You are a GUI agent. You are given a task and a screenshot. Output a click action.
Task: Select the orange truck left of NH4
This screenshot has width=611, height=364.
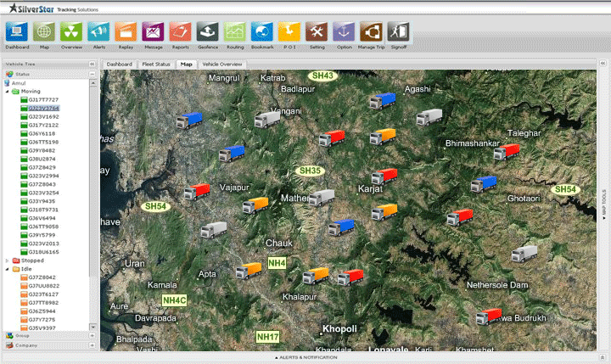click(249, 271)
